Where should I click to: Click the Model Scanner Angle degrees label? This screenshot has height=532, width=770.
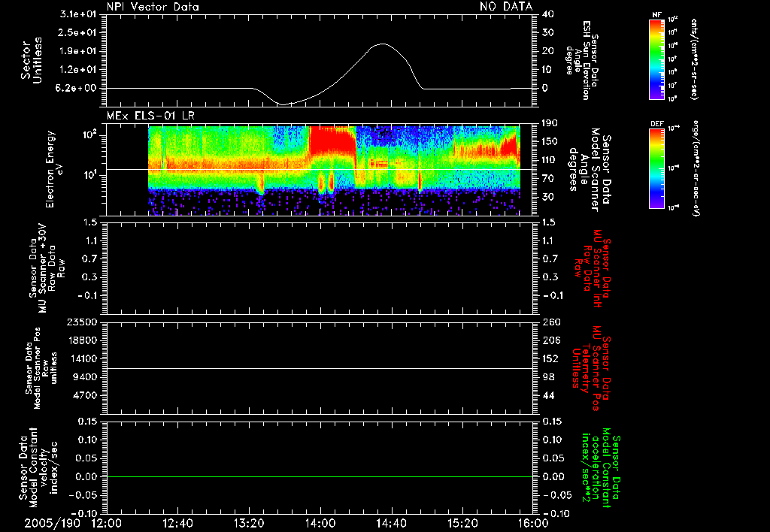(590, 169)
